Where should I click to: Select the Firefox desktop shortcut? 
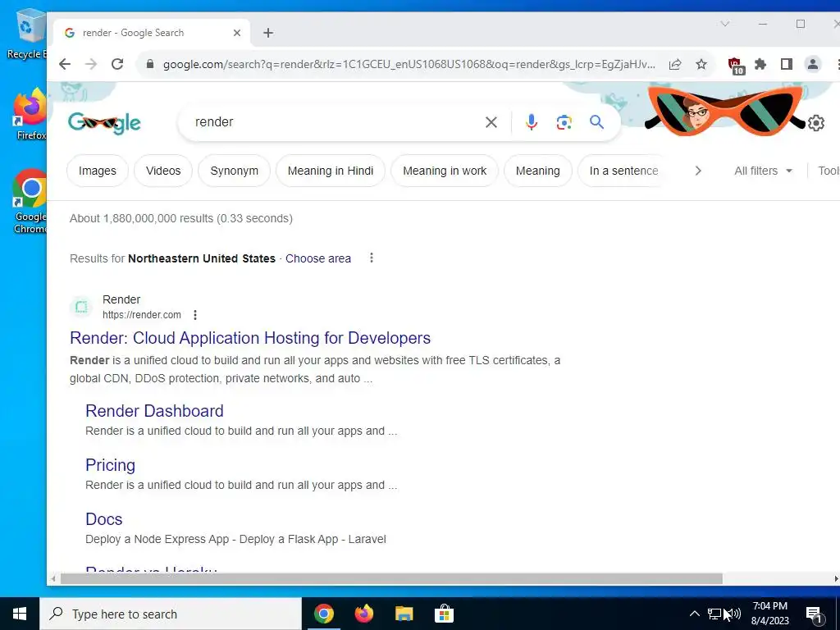[30, 114]
